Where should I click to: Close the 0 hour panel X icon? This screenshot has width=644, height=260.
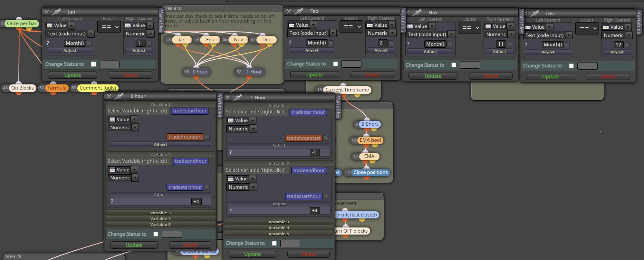tap(109, 96)
